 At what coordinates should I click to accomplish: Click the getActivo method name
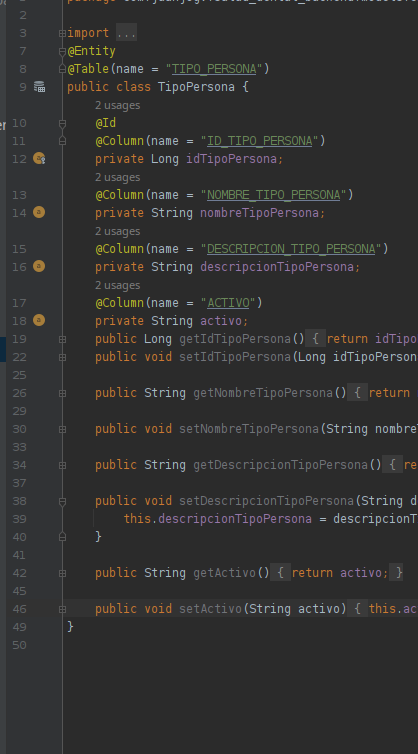pyautogui.click(x=224, y=573)
